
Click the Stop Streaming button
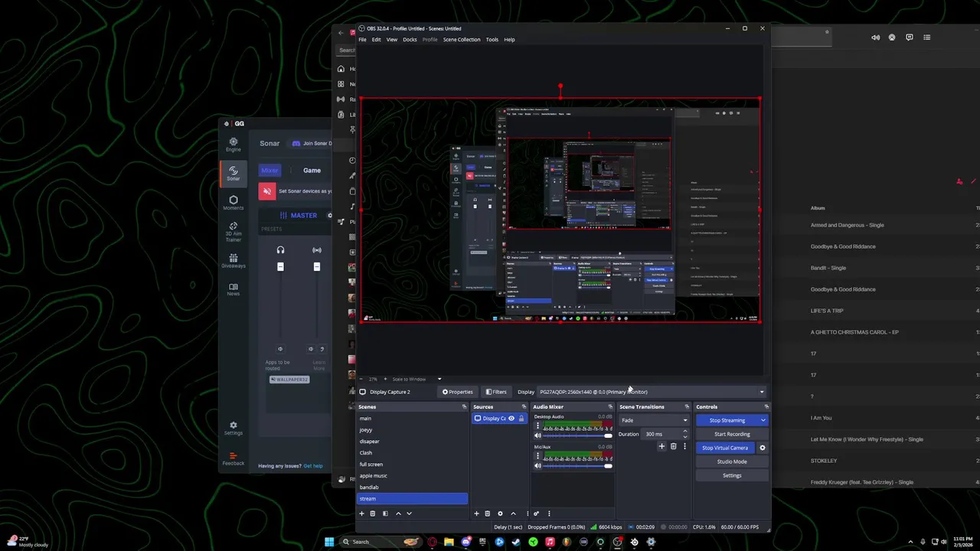(727, 420)
